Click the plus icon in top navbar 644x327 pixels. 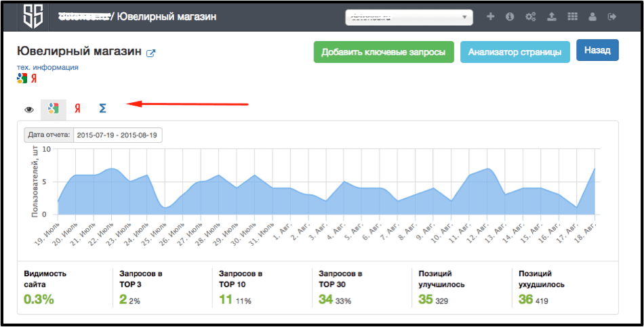coord(491,16)
